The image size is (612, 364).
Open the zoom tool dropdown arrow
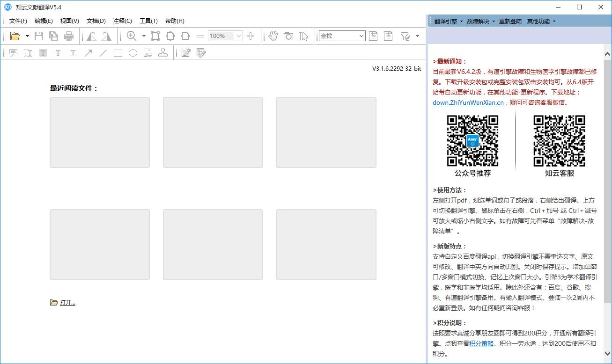(x=144, y=36)
